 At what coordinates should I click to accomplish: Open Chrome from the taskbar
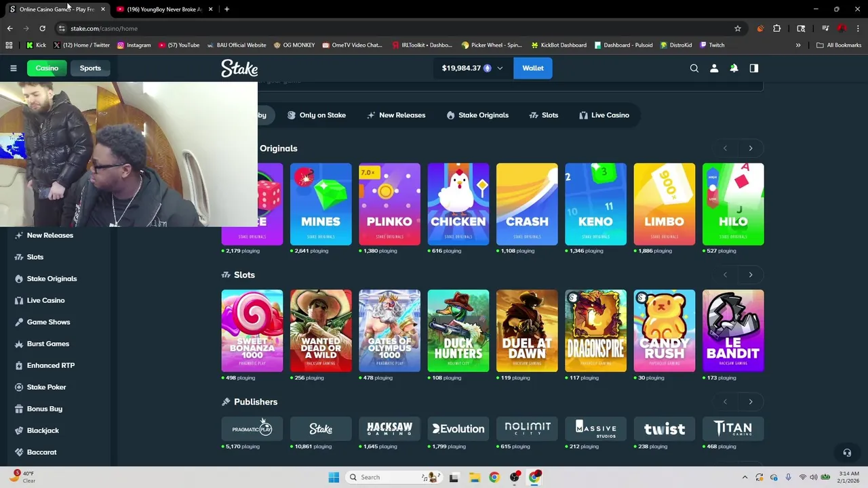click(494, 477)
